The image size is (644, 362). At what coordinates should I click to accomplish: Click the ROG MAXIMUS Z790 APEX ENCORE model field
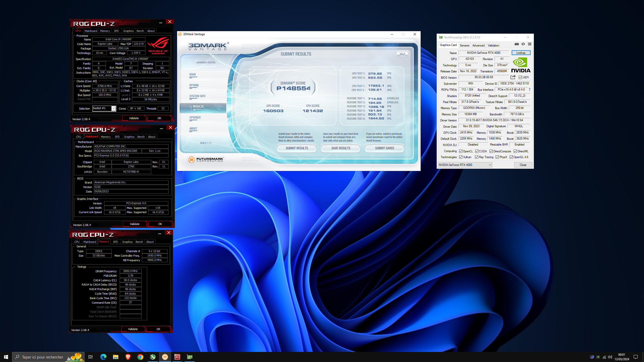(x=117, y=151)
